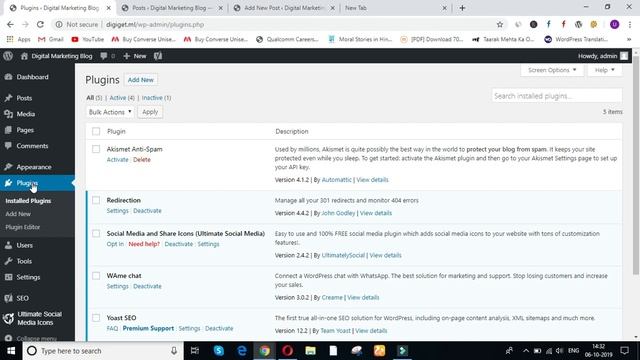Screen dimensions: 640x360
Task: Check the Social Media and Share Icons checkbox
Action: [96, 233]
